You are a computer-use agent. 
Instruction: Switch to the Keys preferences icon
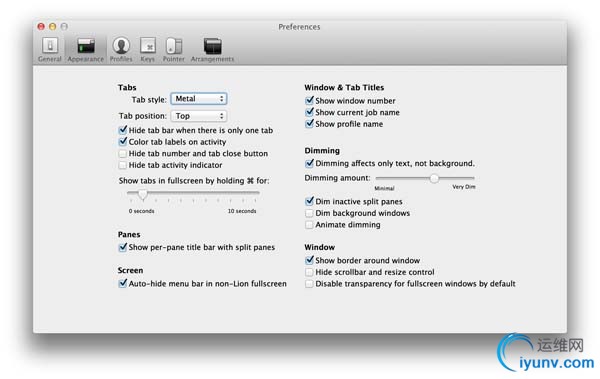pos(148,49)
